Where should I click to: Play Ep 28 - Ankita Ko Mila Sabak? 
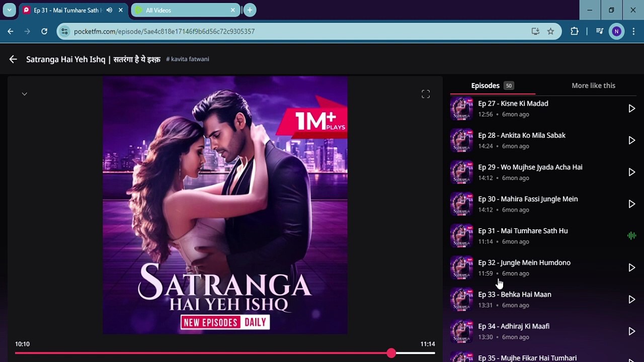click(631, 140)
